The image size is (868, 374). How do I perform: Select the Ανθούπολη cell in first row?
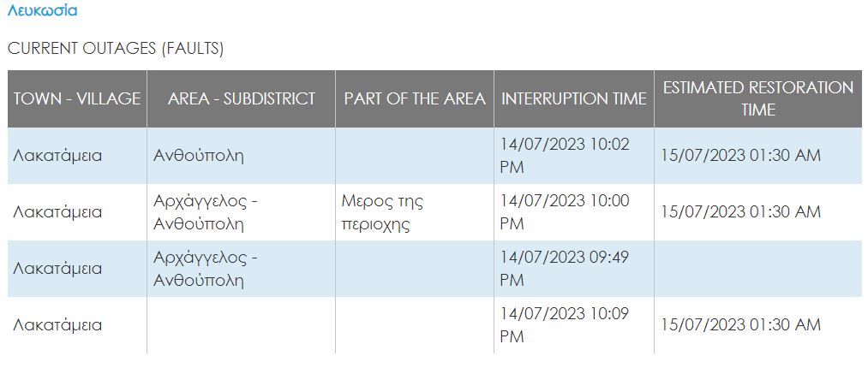point(199,156)
